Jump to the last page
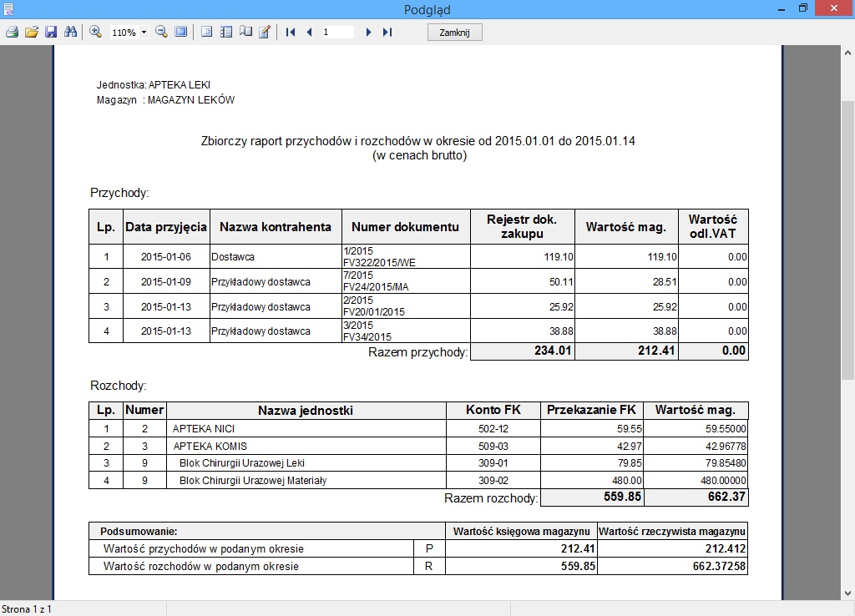This screenshot has width=855, height=616. click(387, 33)
